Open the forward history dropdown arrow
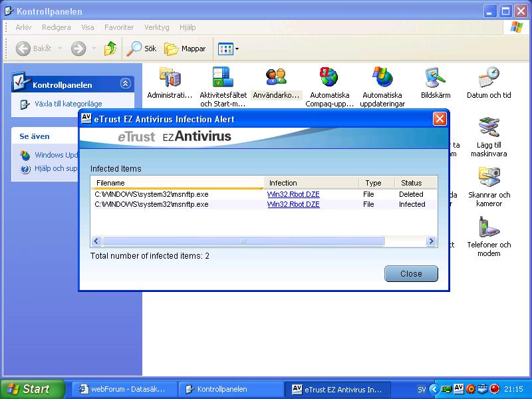Image resolution: width=532 pixels, height=399 pixels. pyautogui.click(x=94, y=49)
